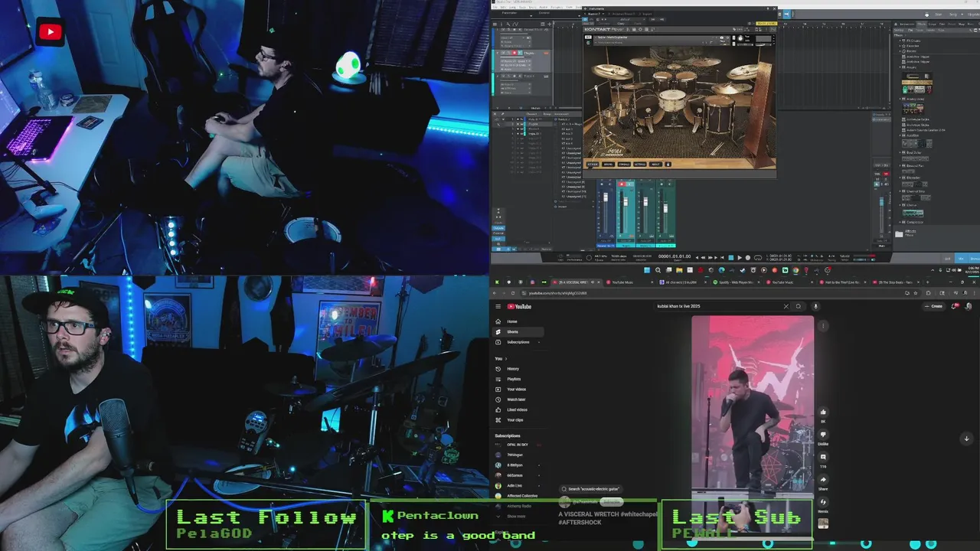Open Affected Collective subscription channel

(521, 496)
